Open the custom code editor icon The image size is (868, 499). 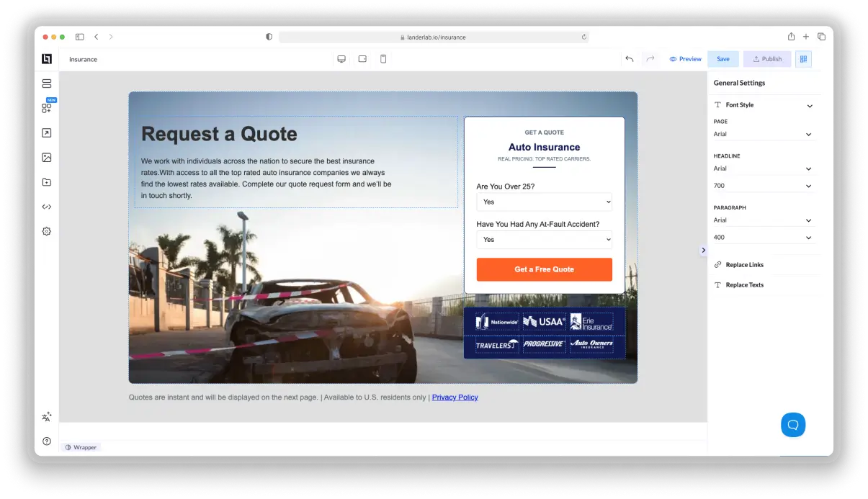click(x=47, y=207)
